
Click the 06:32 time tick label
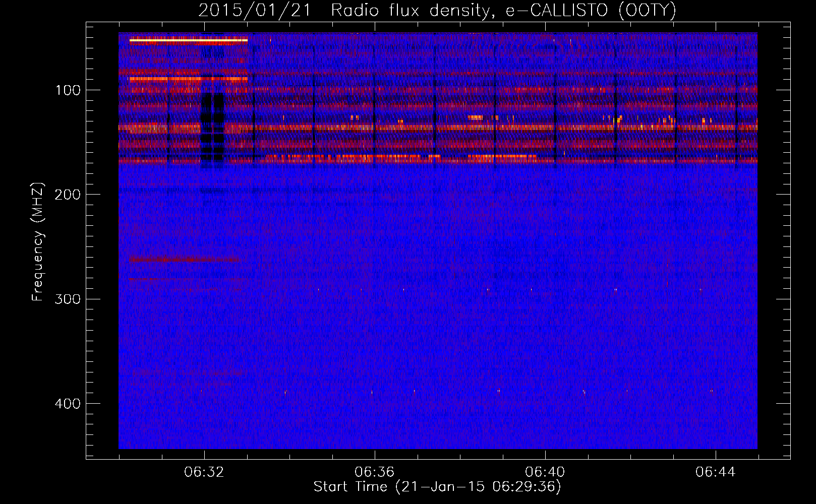pyautogui.click(x=204, y=472)
